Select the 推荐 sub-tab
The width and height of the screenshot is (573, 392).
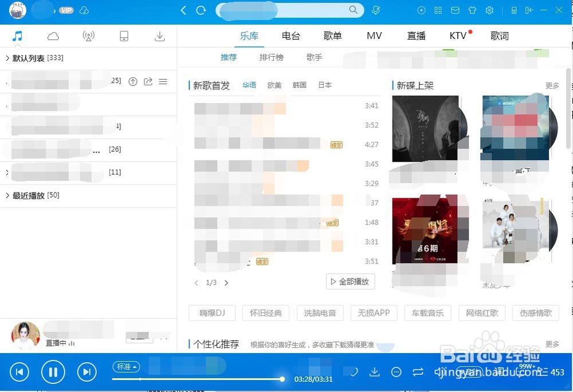tap(229, 57)
